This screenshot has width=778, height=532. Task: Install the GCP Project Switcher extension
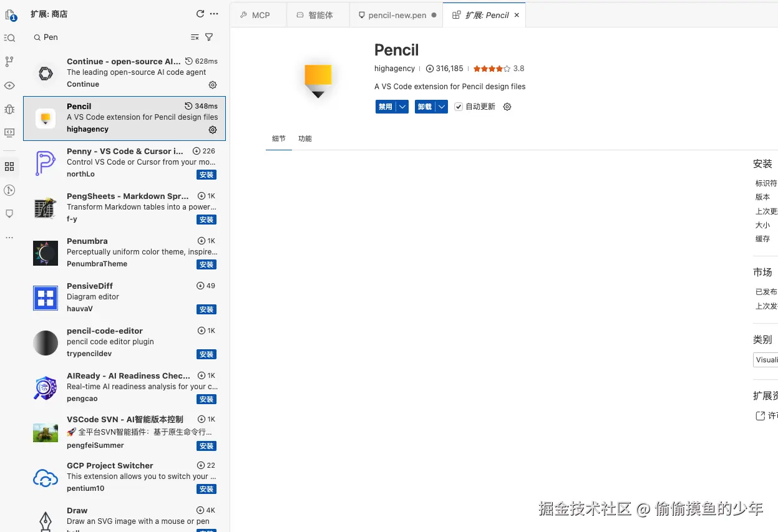point(207,489)
